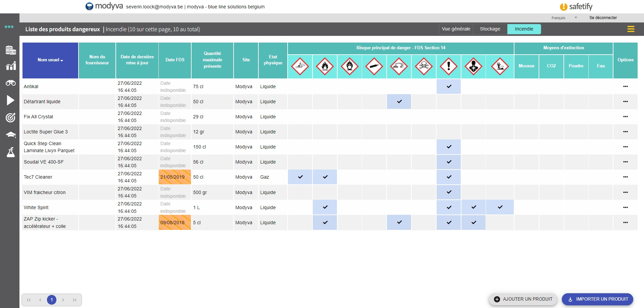
Task: Toggle White Spirit health hazard checkmark
Action: (x=474, y=207)
